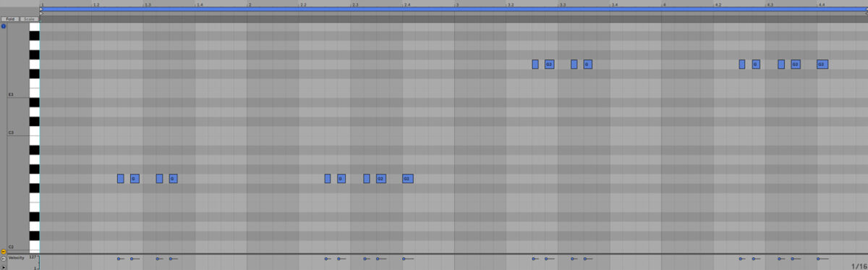The image size is (868, 270).
Task: Click ruler position 3.2
Action: [511, 4]
